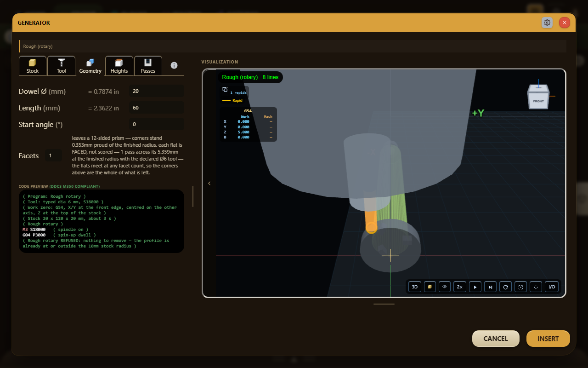
Task: Open generator settings gear icon
Action: pos(547,23)
